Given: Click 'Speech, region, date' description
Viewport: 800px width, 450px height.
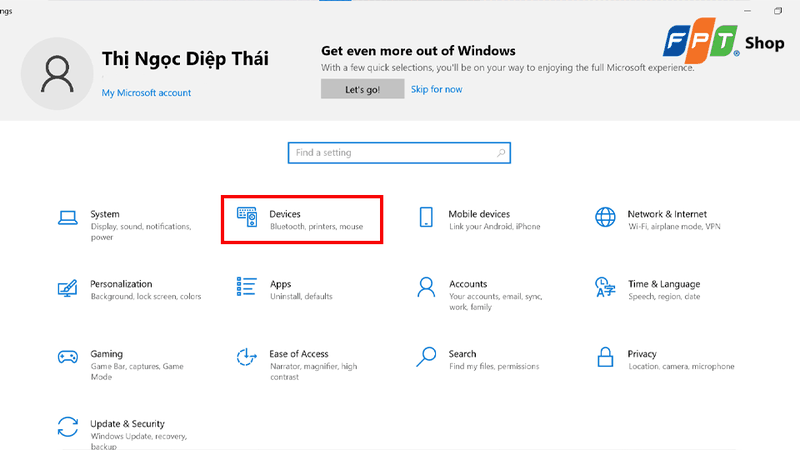Looking at the screenshot, I should (x=664, y=296).
